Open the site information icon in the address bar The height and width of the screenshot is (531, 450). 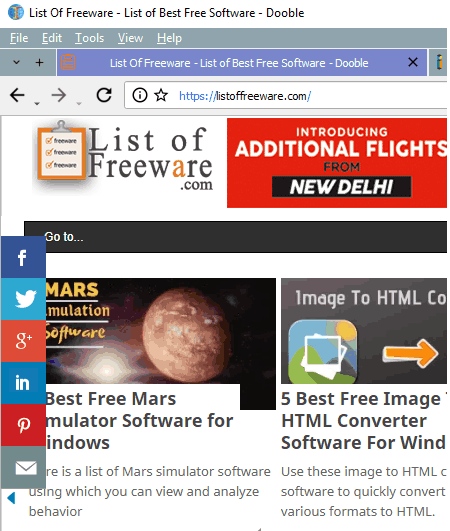(140, 95)
